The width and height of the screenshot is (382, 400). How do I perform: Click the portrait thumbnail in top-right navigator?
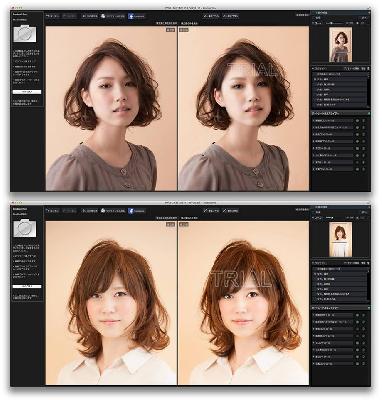coord(340,45)
